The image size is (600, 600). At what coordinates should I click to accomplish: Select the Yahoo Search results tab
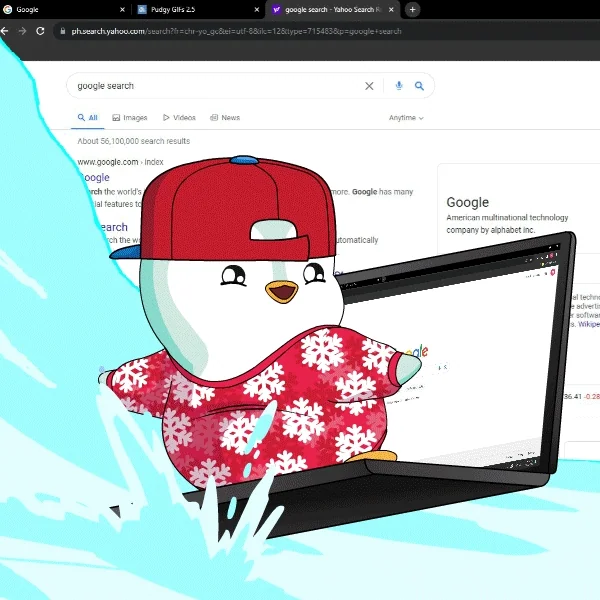[x=333, y=10]
